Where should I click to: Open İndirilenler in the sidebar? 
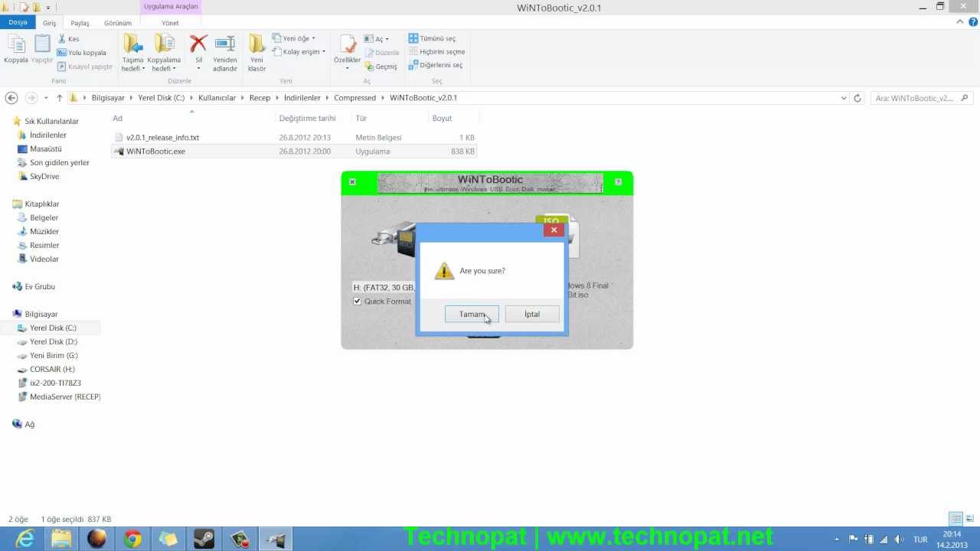click(47, 135)
